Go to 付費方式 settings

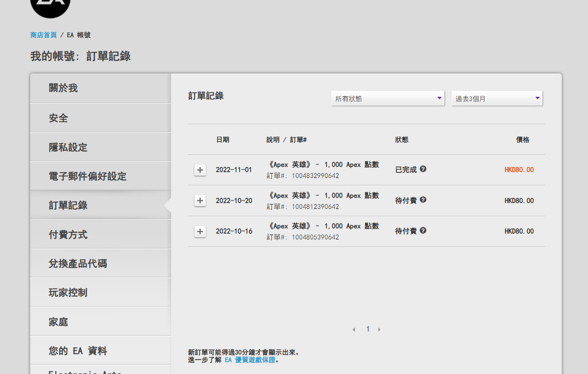coord(100,235)
